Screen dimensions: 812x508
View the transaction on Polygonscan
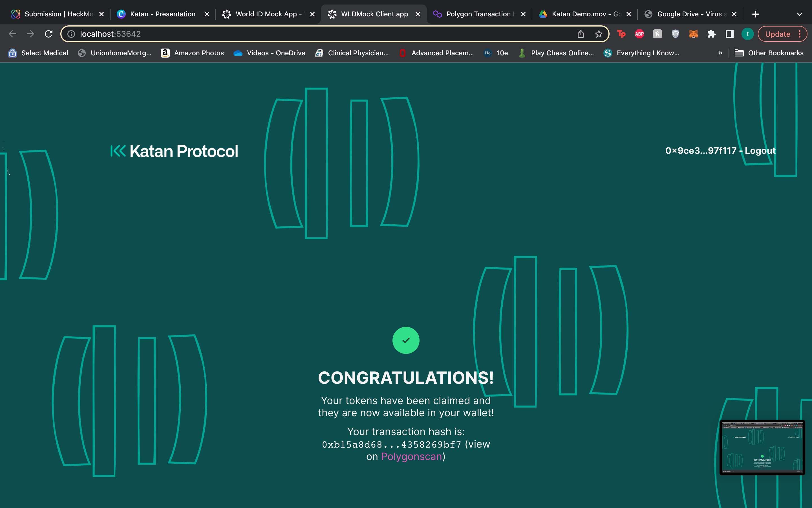411,457
